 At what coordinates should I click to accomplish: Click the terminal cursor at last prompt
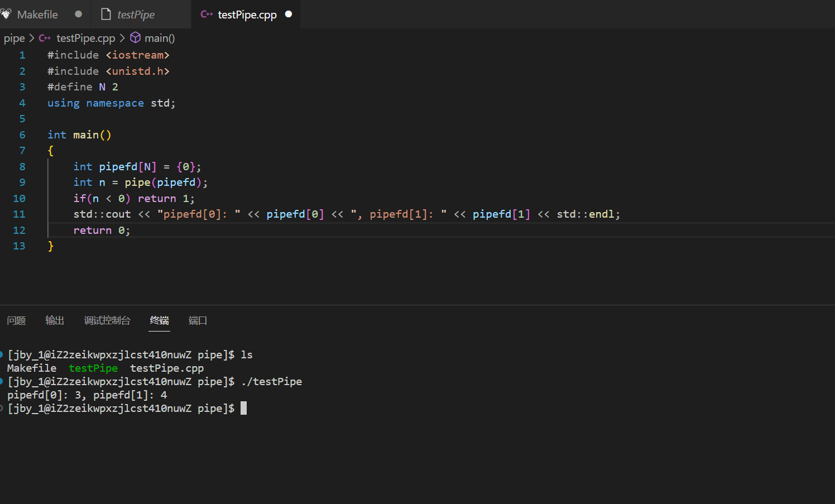(243, 409)
